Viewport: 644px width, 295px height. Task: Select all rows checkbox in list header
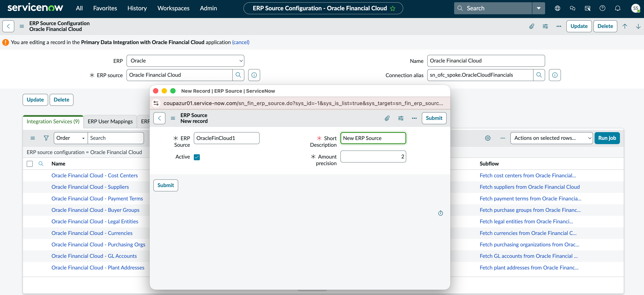[x=30, y=164]
